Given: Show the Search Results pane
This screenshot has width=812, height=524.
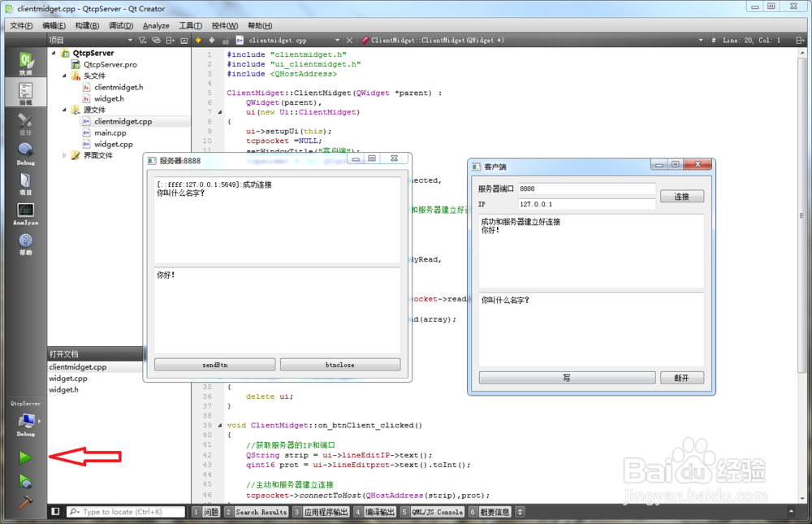Looking at the screenshot, I should tap(257, 512).
